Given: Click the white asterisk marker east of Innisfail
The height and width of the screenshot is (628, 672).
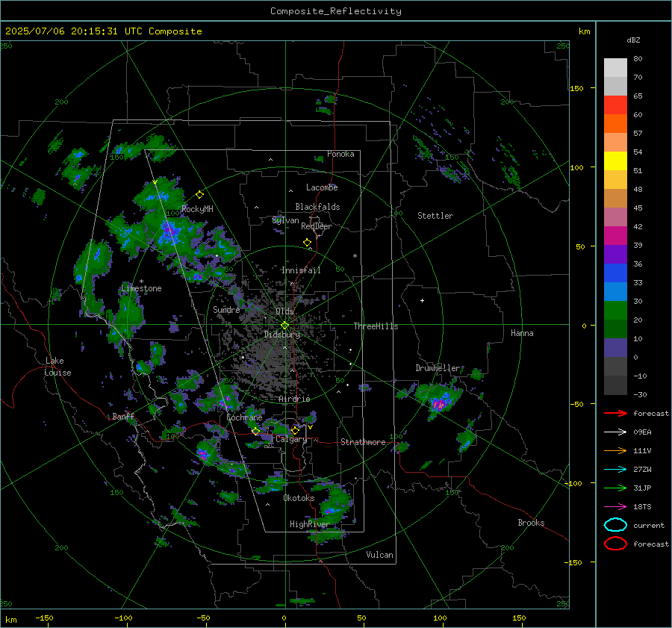Looking at the screenshot, I should click(355, 256).
